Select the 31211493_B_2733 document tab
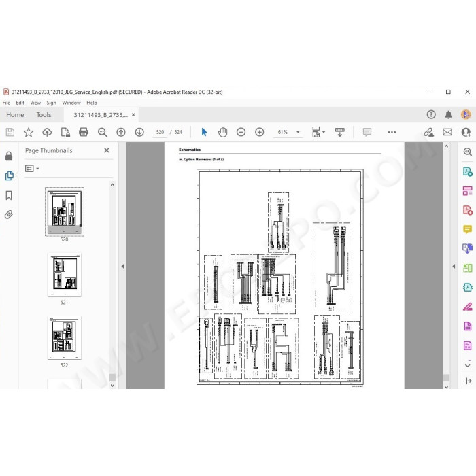 (101, 115)
